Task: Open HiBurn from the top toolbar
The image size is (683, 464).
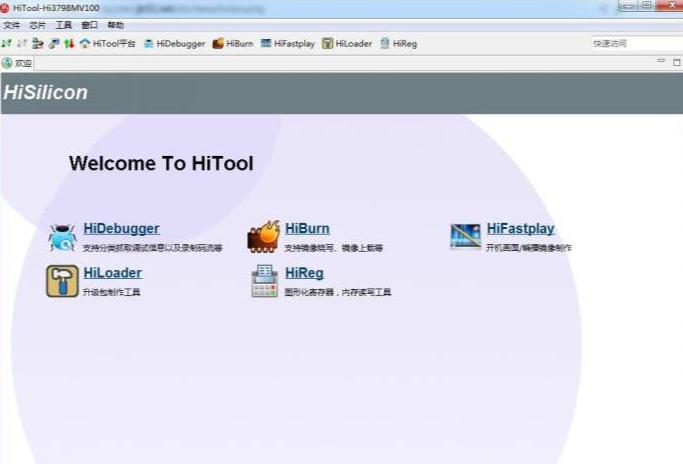Action: pyautogui.click(x=233, y=44)
